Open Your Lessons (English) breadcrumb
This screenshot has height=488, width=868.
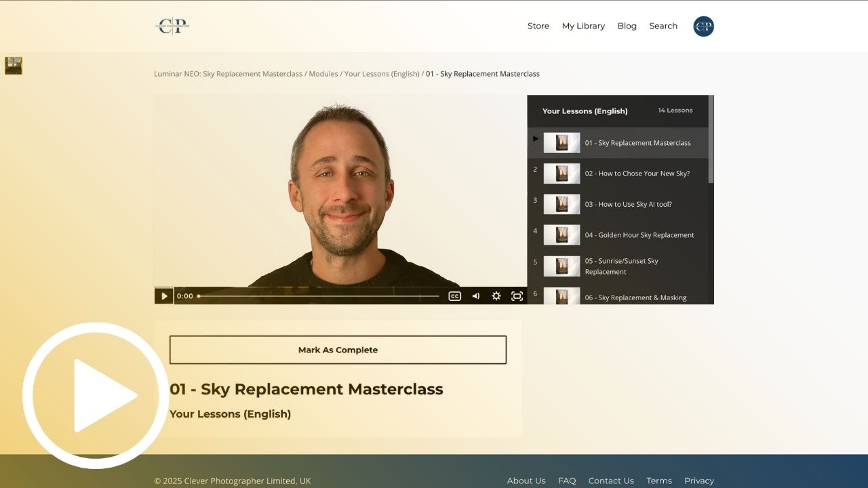point(382,74)
